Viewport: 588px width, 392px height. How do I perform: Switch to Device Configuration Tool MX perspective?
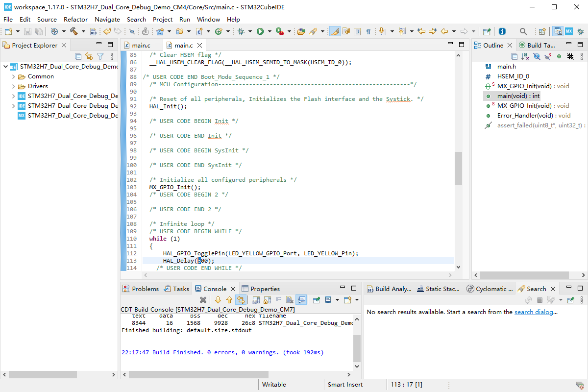pyautogui.click(x=569, y=31)
